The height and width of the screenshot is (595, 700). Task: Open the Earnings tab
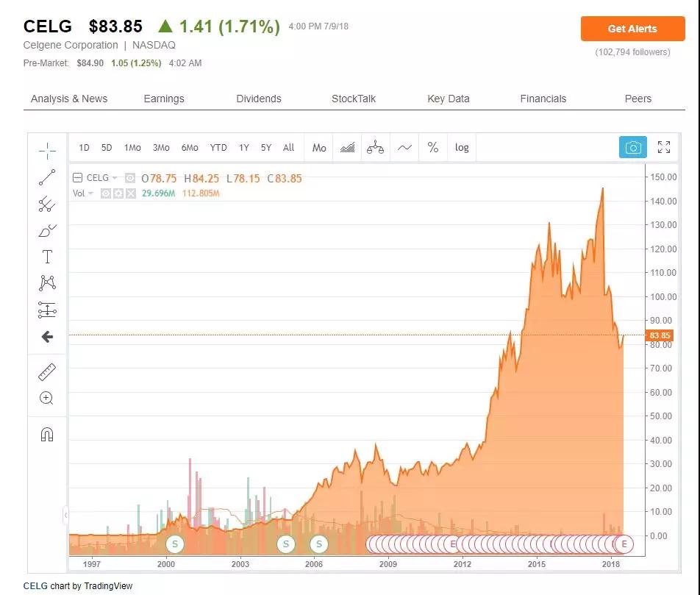point(164,99)
